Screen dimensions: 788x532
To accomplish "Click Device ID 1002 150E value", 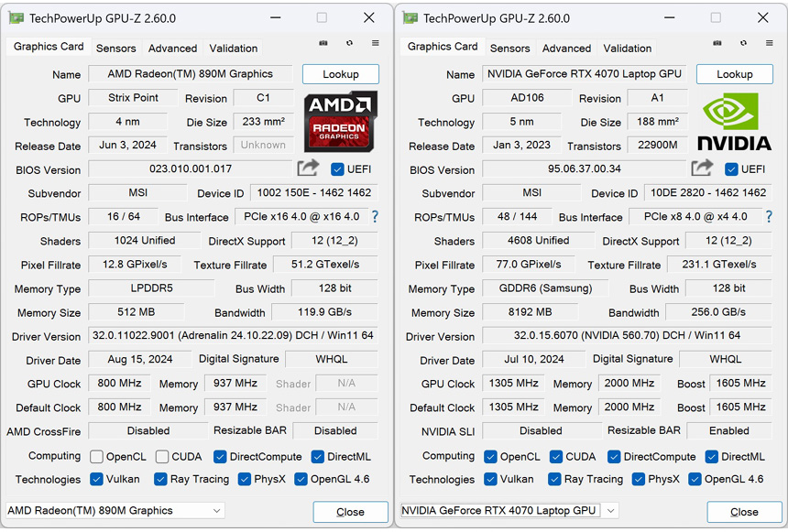I will point(314,193).
